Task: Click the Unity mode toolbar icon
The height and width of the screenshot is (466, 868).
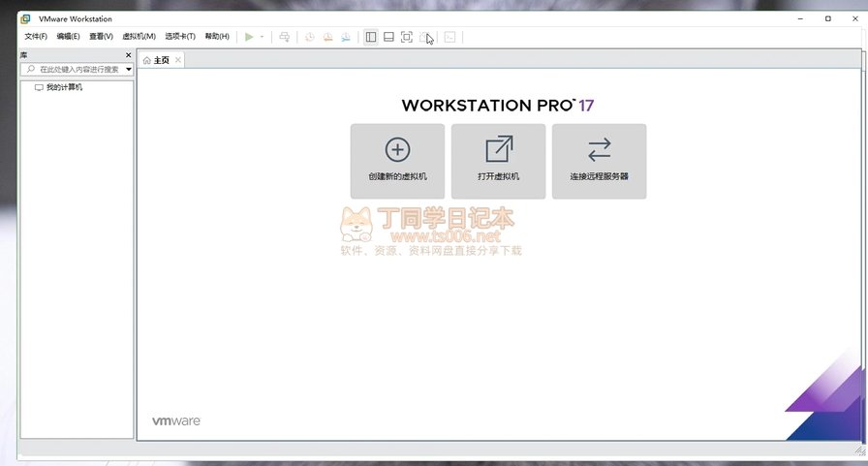Action: (425, 37)
